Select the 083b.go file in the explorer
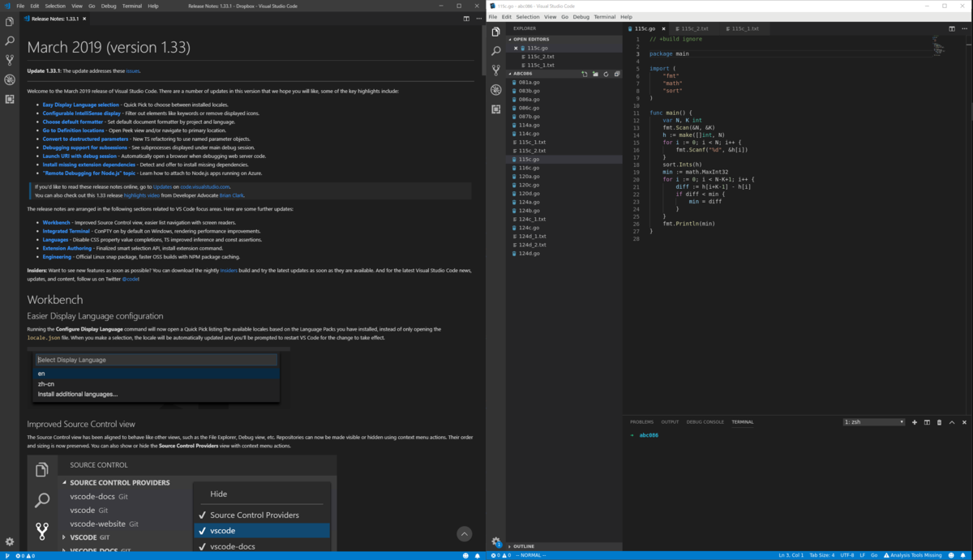This screenshot has width=973, height=560. (531, 91)
